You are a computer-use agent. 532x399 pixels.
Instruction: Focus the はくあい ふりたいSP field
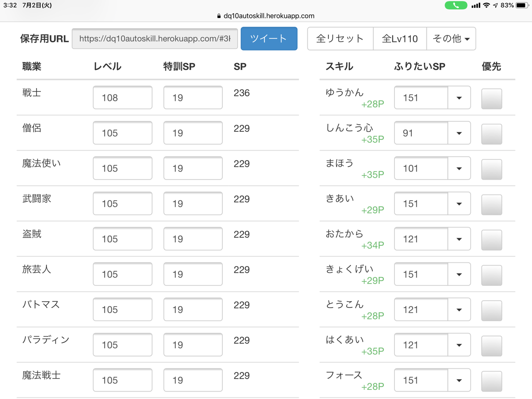point(421,345)
